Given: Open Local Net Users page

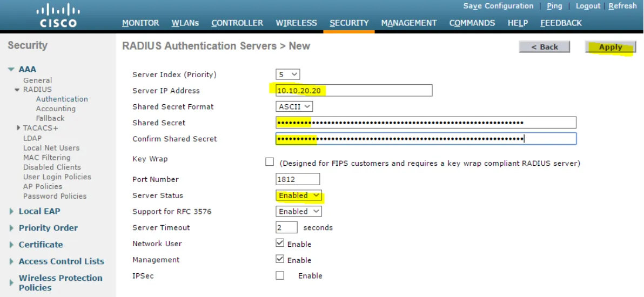Looking at the screenshot, I should tap(51, 148).
